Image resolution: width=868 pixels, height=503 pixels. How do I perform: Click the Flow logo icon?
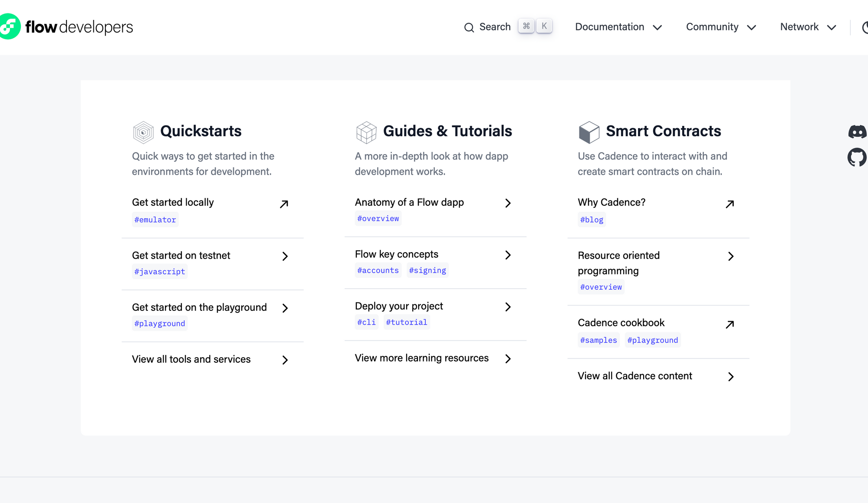(x=9, y=26)
